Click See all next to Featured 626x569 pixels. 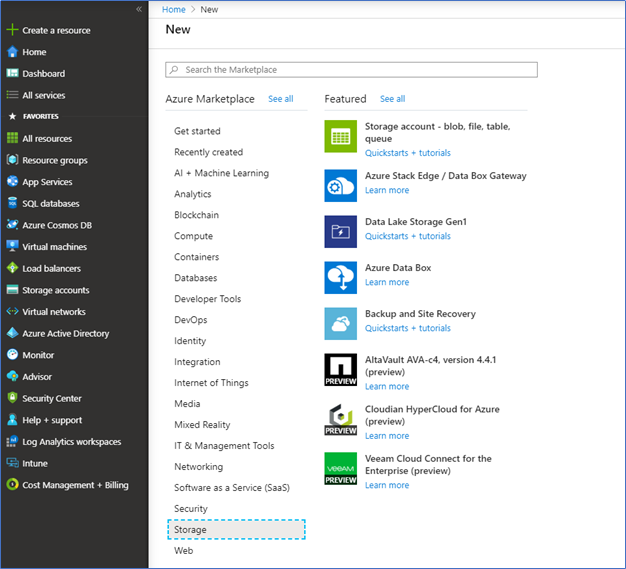[x=392, y=99]
